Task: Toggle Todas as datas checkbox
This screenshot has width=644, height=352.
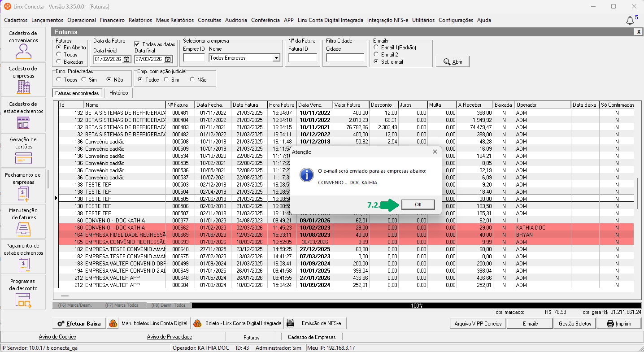Action: [138, 44]
